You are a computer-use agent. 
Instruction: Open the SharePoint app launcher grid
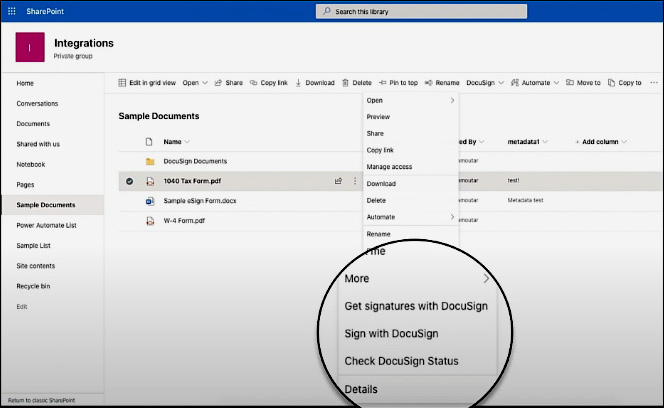click(11, 11)
